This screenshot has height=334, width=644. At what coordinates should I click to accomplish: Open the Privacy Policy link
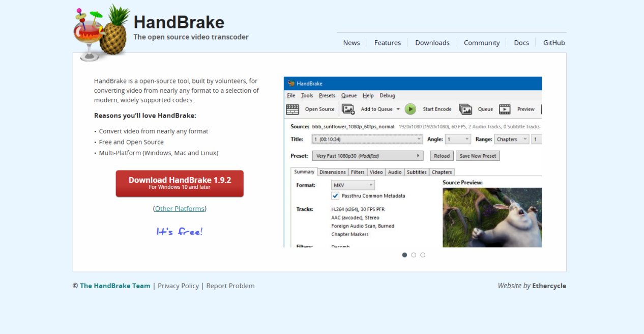coord(179,286)
